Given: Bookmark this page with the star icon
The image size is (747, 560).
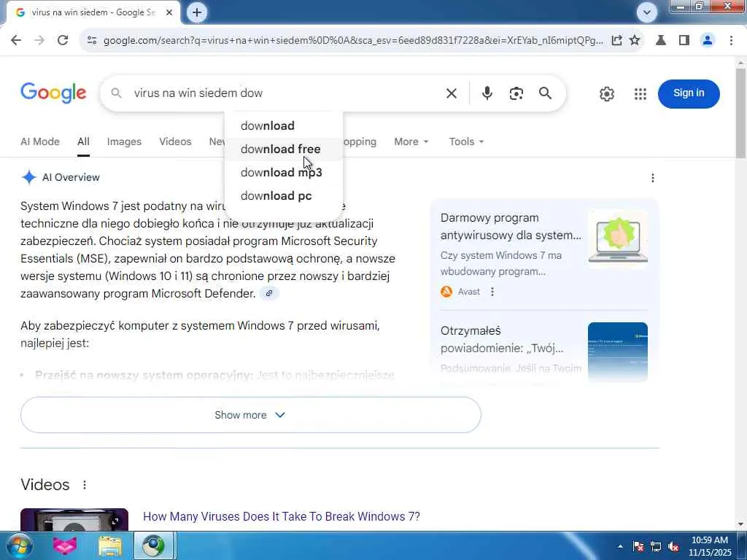Looking at the screenshot, I should (x=635, y=41).
